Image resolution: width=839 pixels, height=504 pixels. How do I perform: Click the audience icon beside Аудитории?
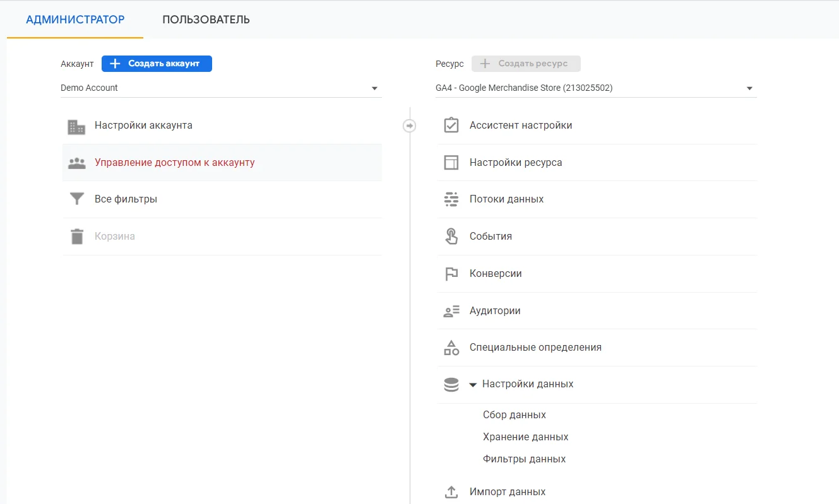451,311
